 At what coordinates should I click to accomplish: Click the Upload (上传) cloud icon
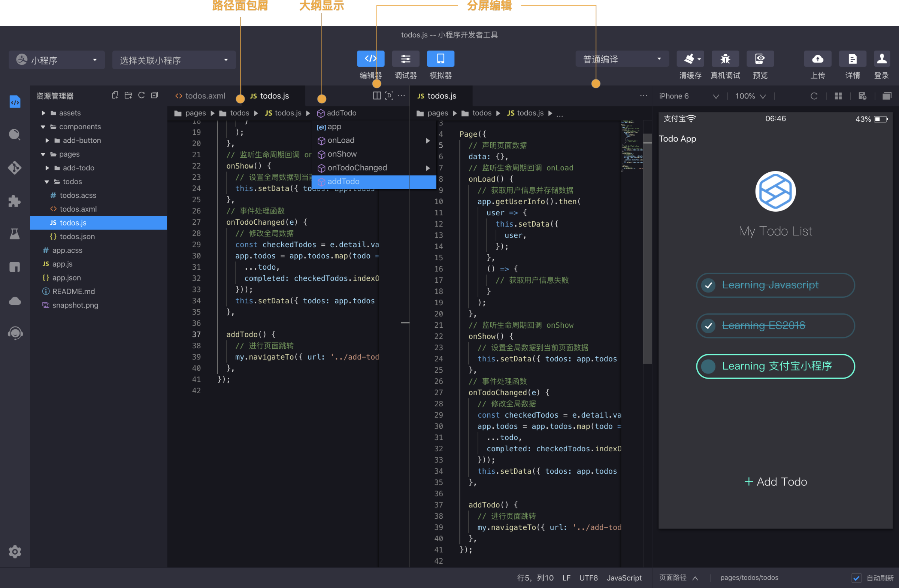(818, 58)
